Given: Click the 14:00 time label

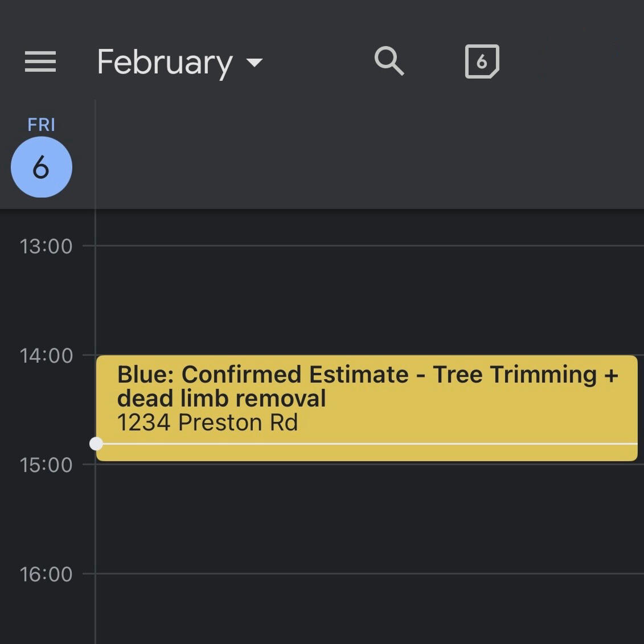Looking at the screenshot, I should (x=46, y=356).
